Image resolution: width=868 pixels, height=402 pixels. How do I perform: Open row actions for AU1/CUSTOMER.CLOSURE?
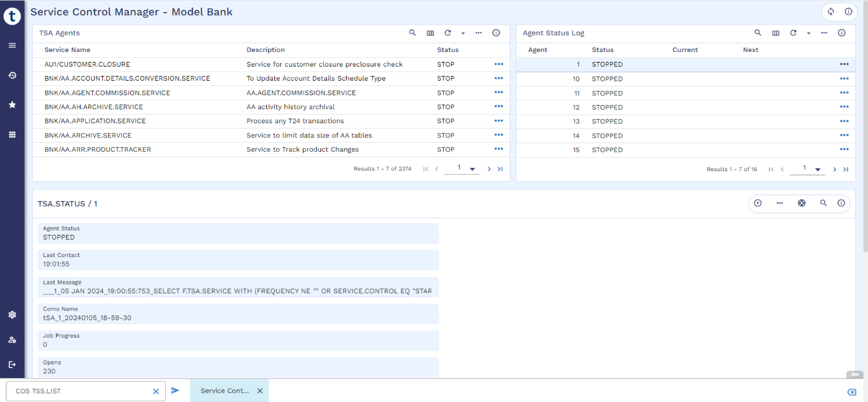(499, 64)
